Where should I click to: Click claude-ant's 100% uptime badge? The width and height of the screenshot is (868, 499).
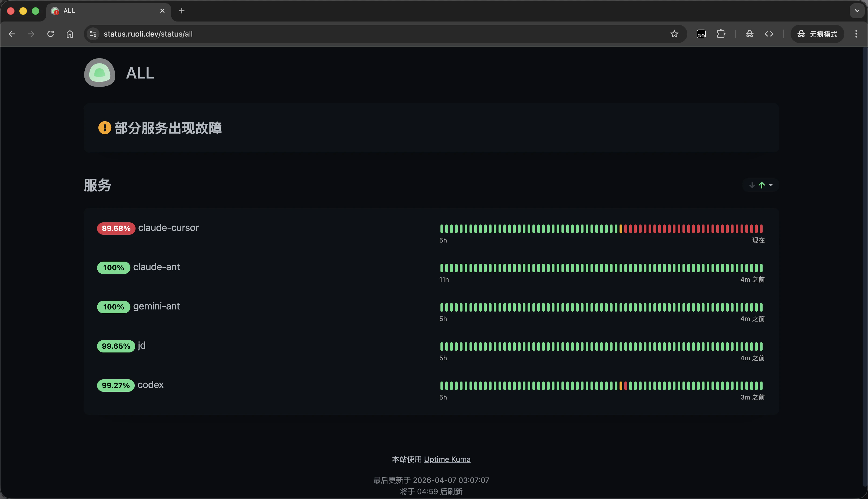tap(114, 268)
